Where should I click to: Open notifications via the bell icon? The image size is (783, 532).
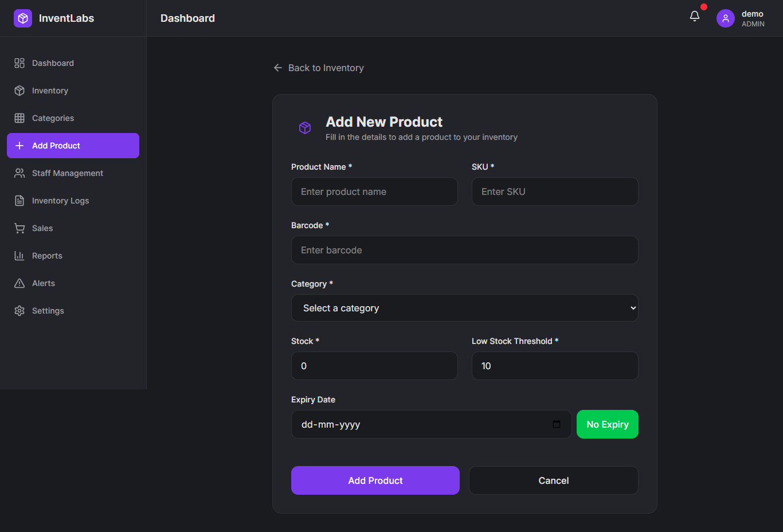coord(694,17)
